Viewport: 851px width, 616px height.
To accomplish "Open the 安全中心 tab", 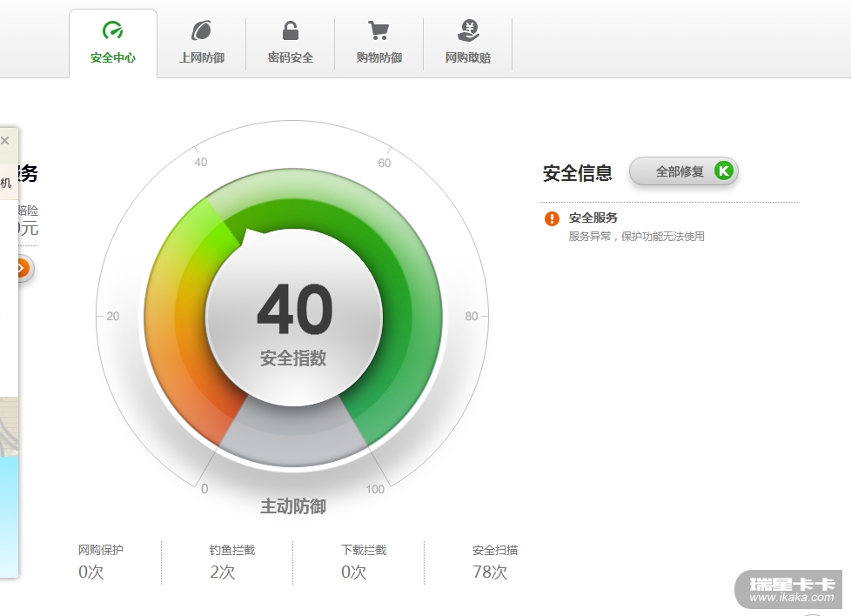I will (x=113, y=44).
